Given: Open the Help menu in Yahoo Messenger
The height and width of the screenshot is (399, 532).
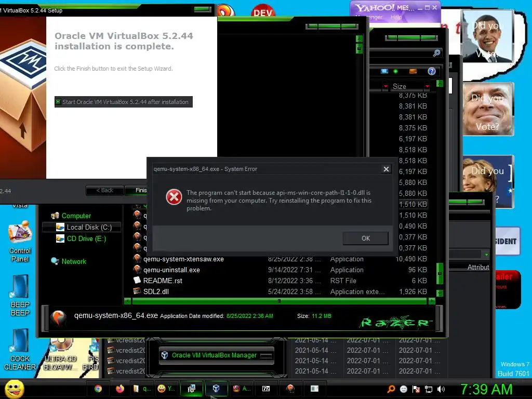Looking at the screenshot, I should tap(395, 17).
